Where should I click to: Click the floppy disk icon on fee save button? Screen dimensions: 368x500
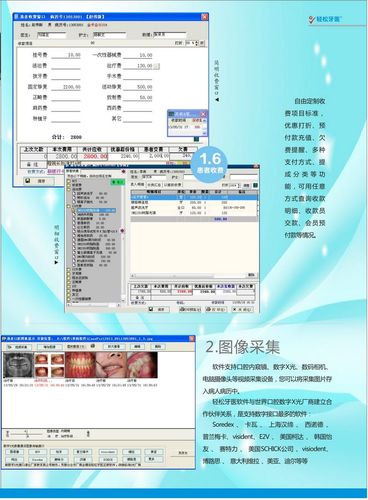point(28,180)
